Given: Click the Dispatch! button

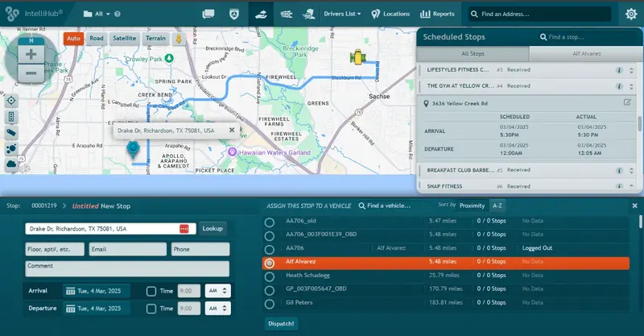Looking at the screenshot, I should [x=281, y=324].
